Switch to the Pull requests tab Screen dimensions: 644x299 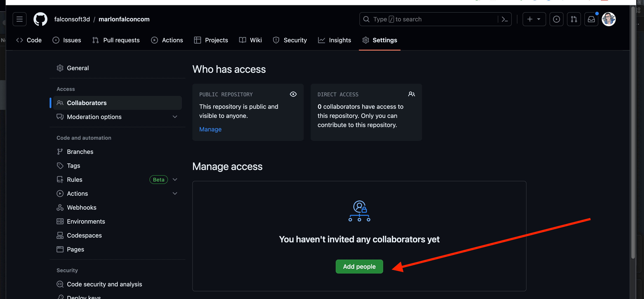pos(116,40)
